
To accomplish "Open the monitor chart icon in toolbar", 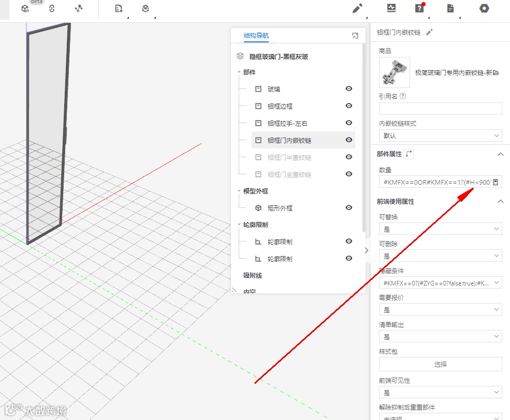I will point(391,8).
